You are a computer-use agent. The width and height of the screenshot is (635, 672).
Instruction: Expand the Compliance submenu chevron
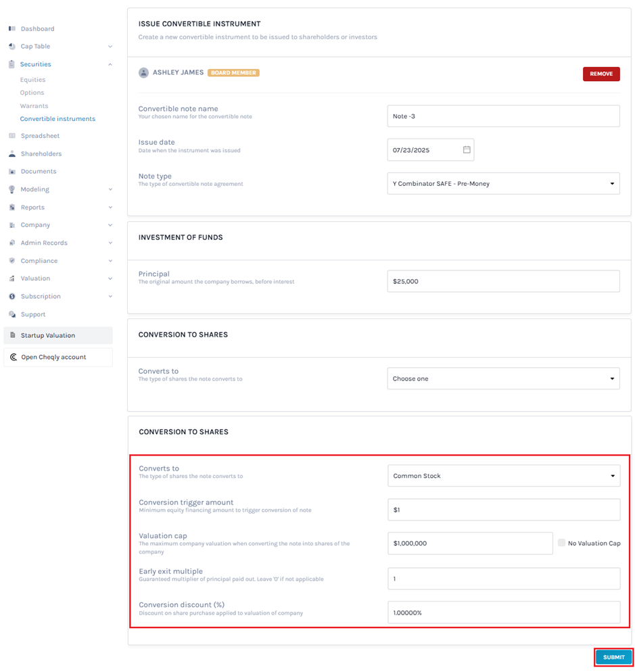(110, 261)
